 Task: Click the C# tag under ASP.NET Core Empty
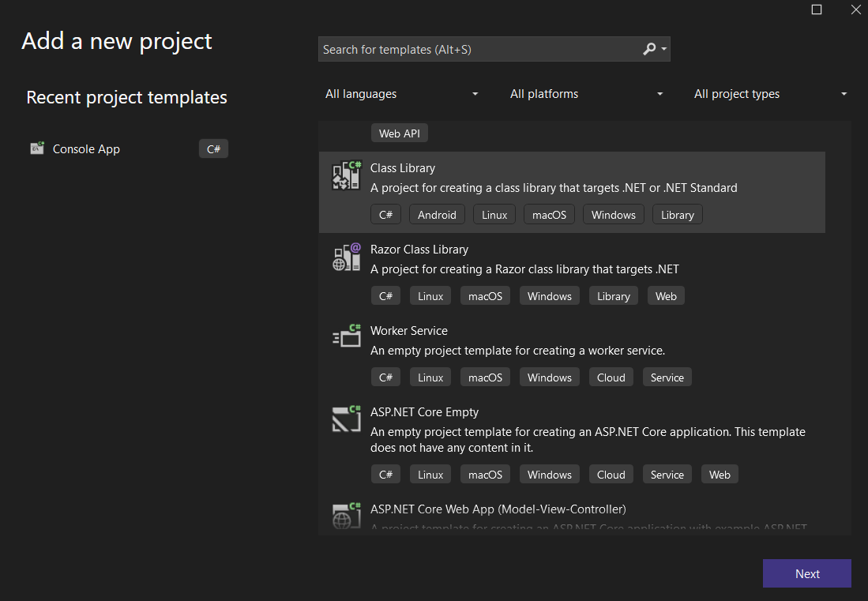[385, 475]
